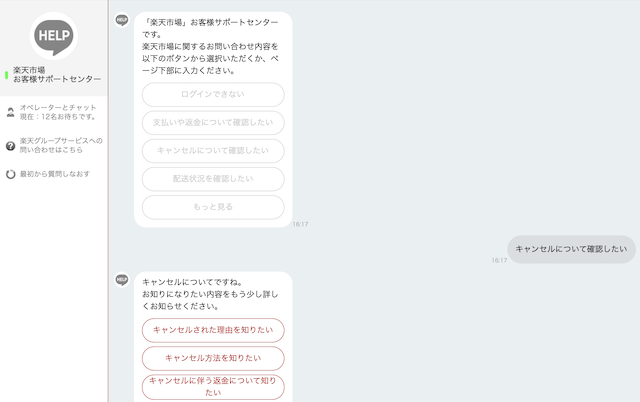The image size is (640, 402).
Task: Click the HELP avatar beside first bot message
Action: click(122, 20)
